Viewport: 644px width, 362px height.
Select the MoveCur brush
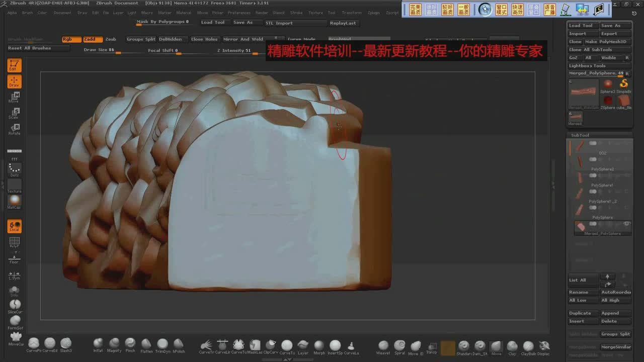pos(16,338)
